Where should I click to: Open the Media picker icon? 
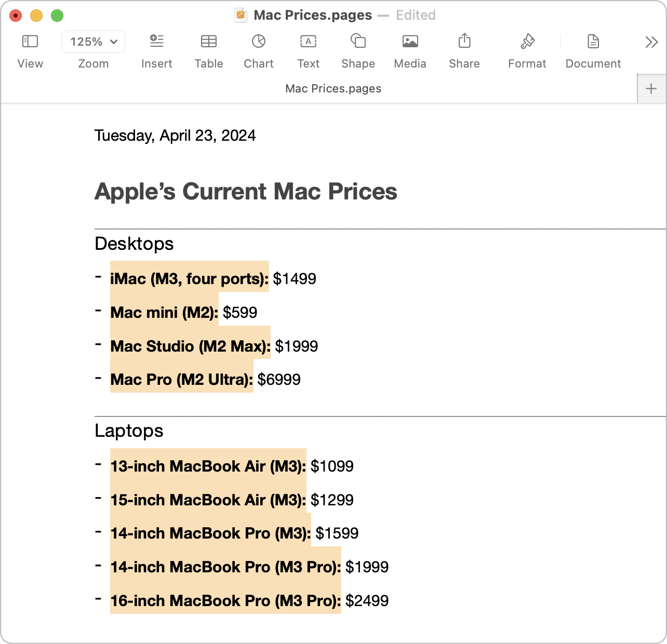(410, 42)
